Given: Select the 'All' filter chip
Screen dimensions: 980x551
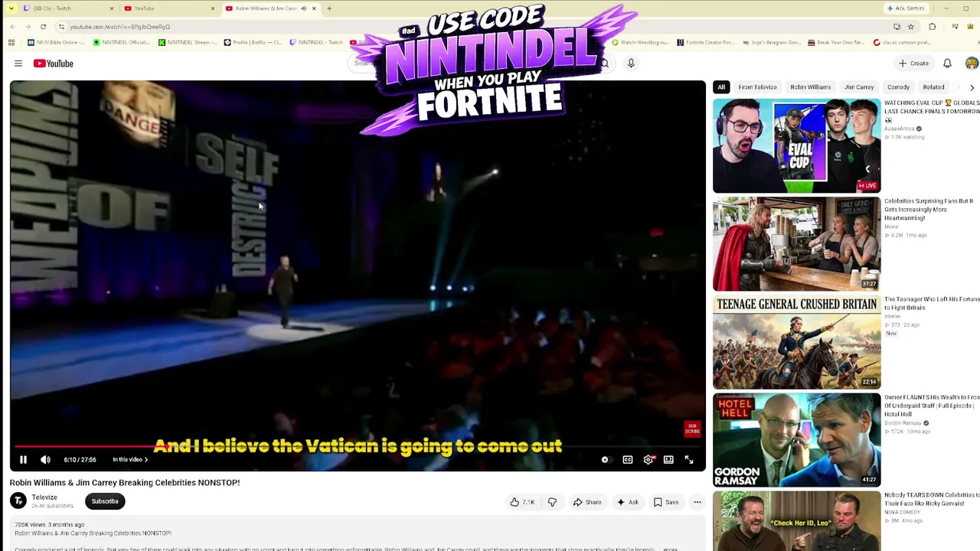Looking at the screenshot, I should click(x=721, y=87).
